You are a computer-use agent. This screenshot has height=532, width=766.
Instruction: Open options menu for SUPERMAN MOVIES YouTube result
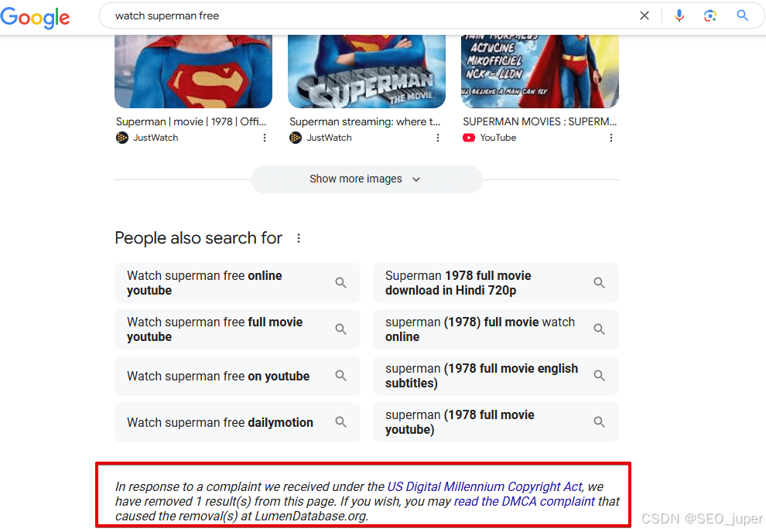click(610, 138)
